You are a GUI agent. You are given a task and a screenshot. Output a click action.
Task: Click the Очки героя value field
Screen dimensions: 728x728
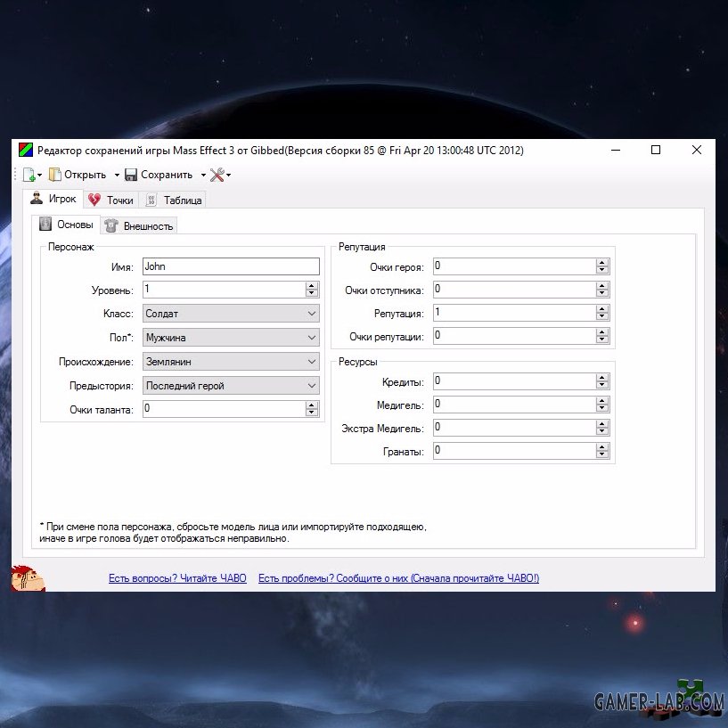coord(514,266)
